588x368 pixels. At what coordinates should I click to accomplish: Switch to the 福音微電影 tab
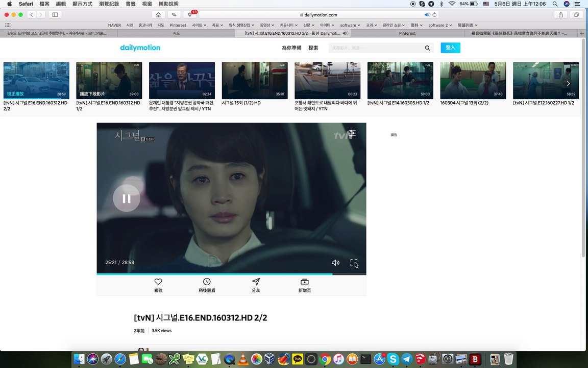click(x=521, y=33)
